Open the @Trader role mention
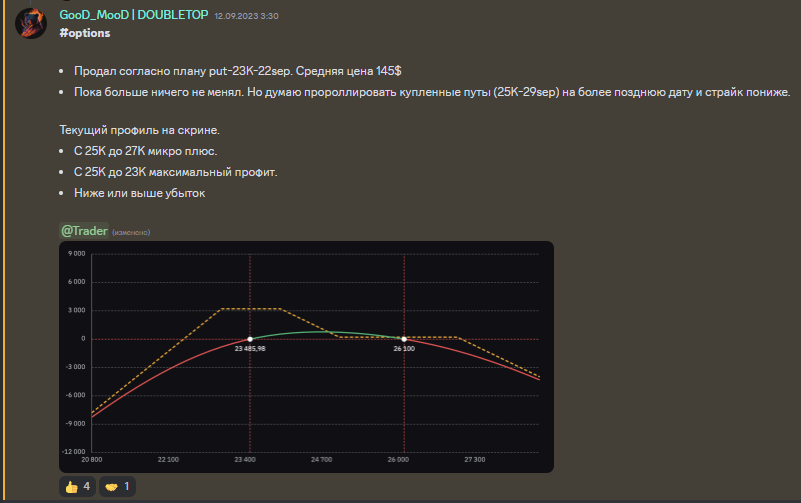 84,230
